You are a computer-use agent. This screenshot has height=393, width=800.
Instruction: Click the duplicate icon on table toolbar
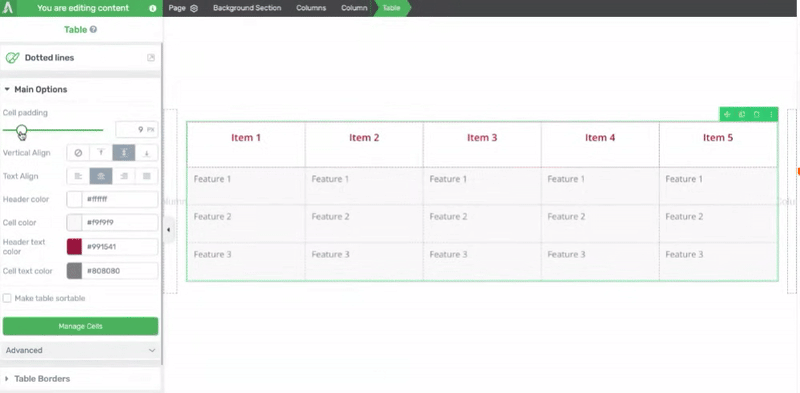[x=742, y=114]
